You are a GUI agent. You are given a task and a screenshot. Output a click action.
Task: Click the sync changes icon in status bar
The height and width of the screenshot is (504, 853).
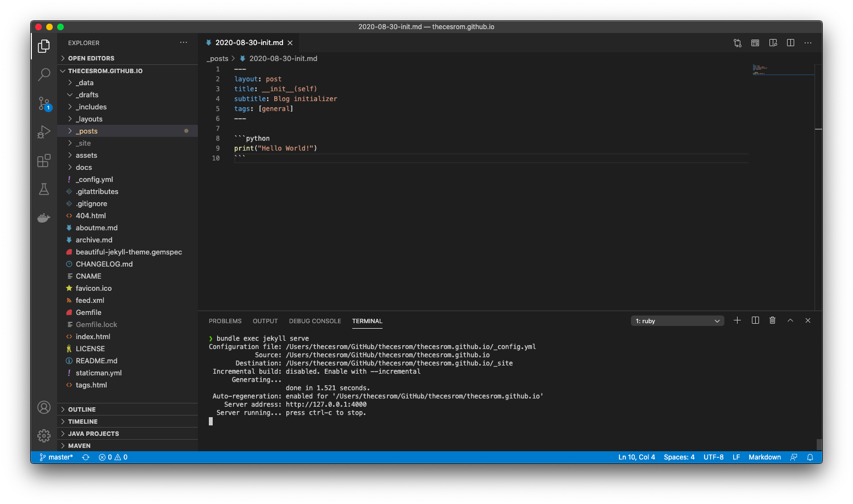[86, 457]
